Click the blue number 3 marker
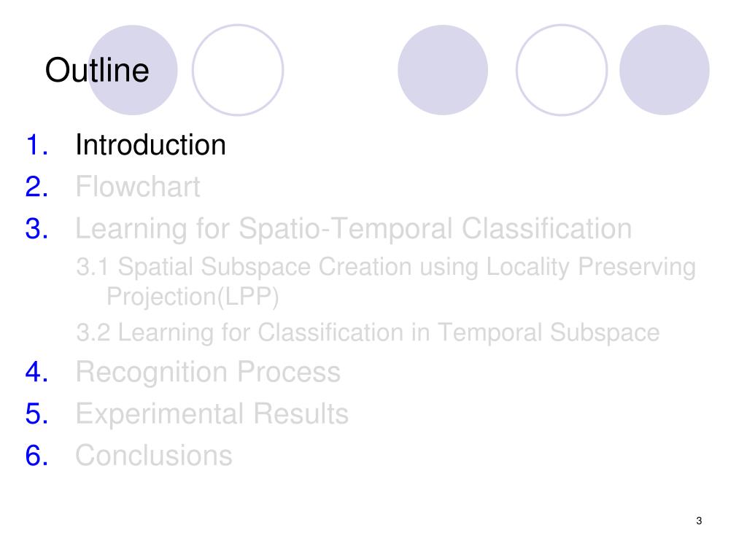747x560 pixels. 36,228
